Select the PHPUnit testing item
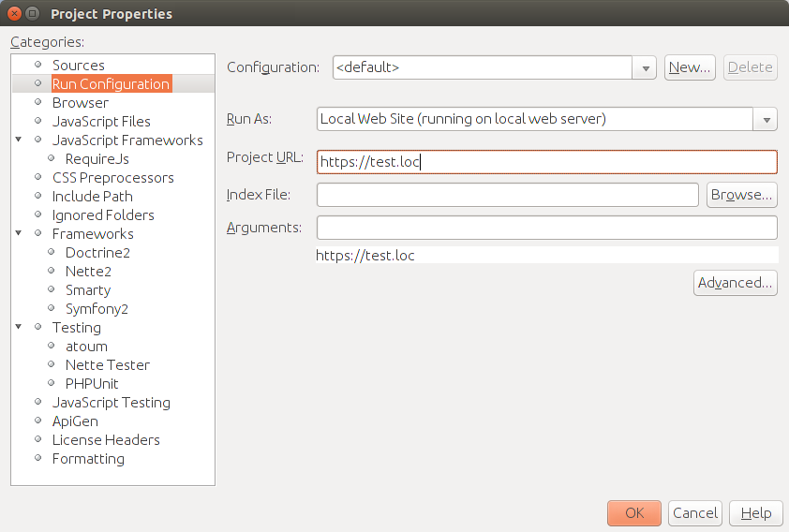 [92, 384]
